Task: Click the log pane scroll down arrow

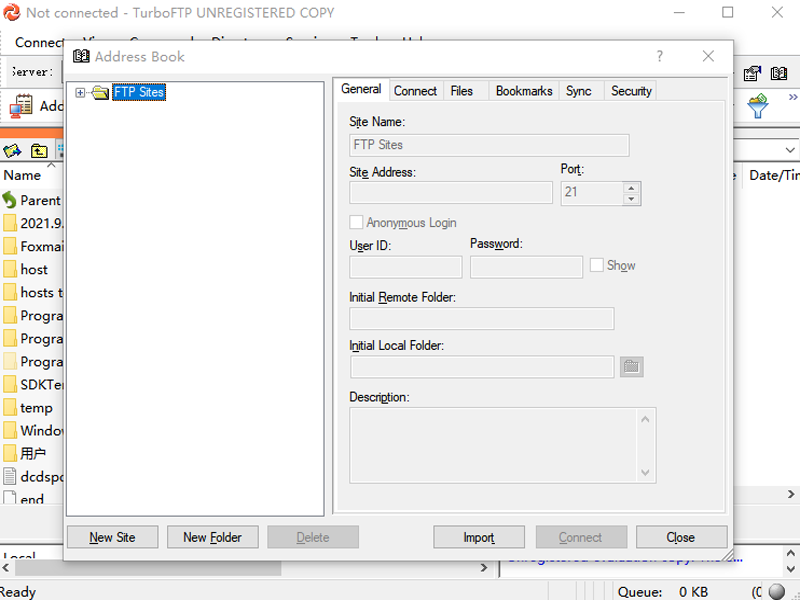Action: [x=791, y=568]
